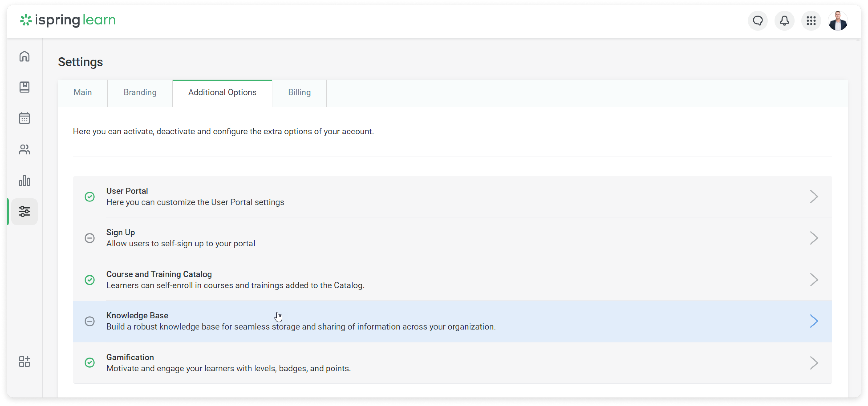This screenshot has width=868, height=406.
Task: Select the Settings sliders icon in sidebar
Action: [x=25, y=211]
